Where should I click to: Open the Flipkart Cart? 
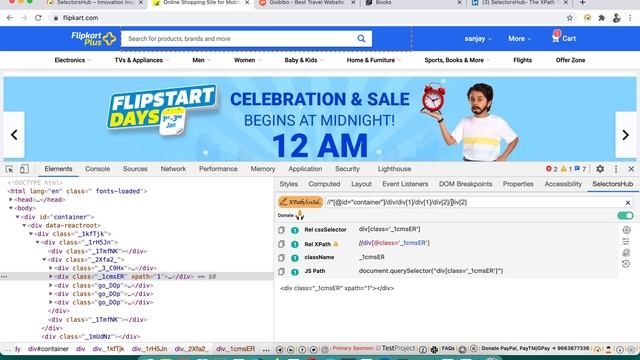click(564, 38)
